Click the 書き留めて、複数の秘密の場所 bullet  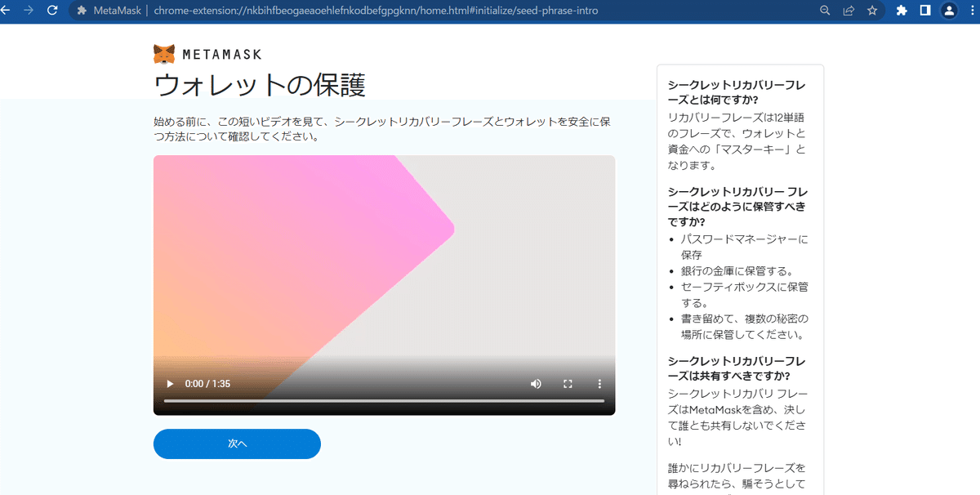click(744, 327)
